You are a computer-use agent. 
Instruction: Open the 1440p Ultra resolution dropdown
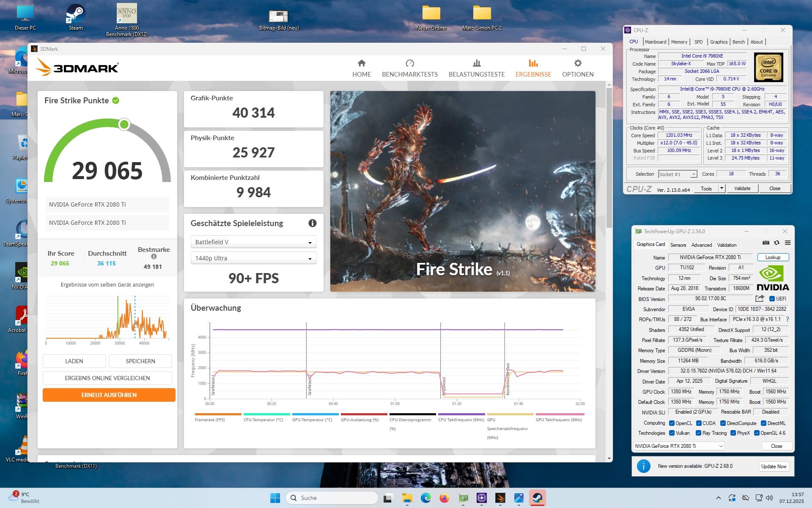click(253, 258)
